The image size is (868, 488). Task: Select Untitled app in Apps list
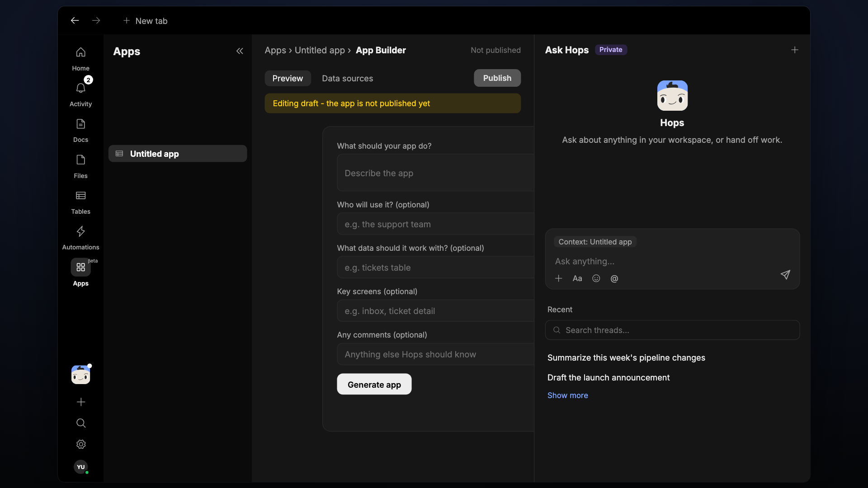tap(178, 154)
